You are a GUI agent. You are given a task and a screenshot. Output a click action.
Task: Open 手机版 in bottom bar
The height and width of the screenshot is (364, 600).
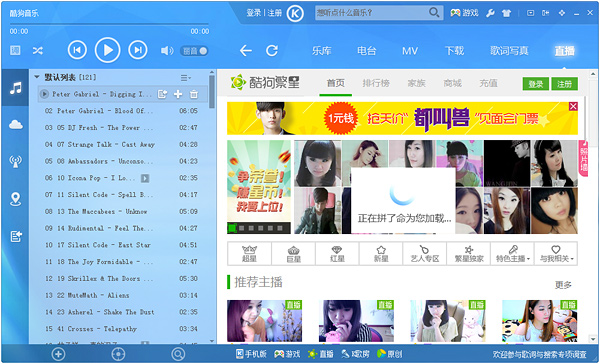pyautogui.click(x=251, y=354)
